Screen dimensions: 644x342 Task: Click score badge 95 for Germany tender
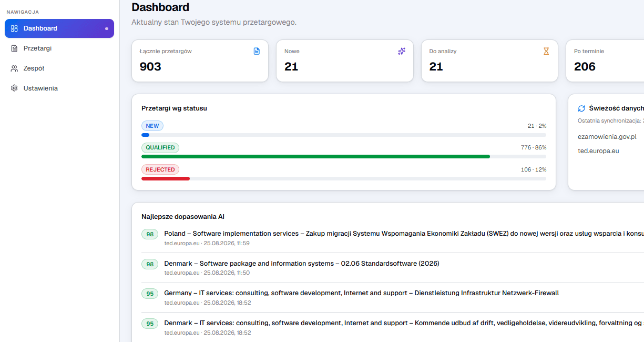150,294
